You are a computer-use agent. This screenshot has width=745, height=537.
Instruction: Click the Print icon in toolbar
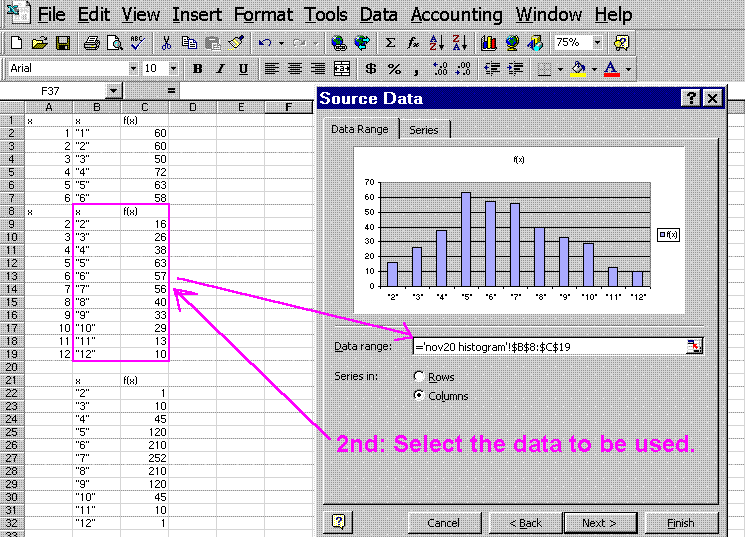click(x=91, y=43)
